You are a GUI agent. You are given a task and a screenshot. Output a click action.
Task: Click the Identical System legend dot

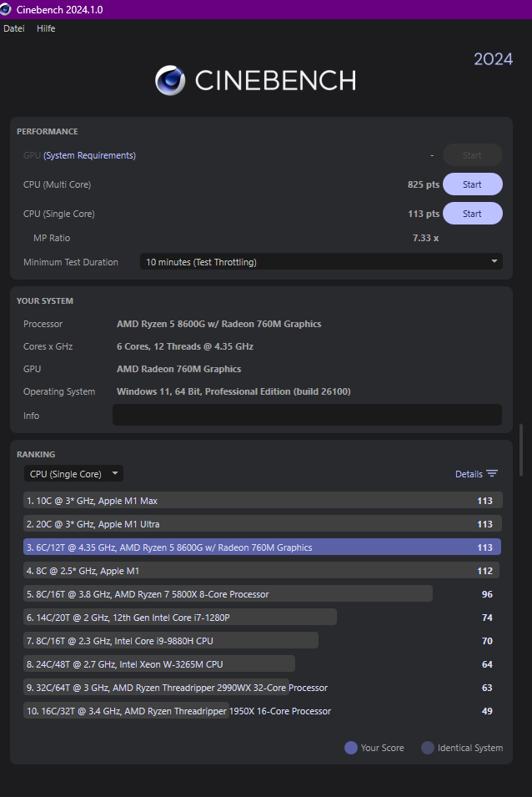point(428,748)
